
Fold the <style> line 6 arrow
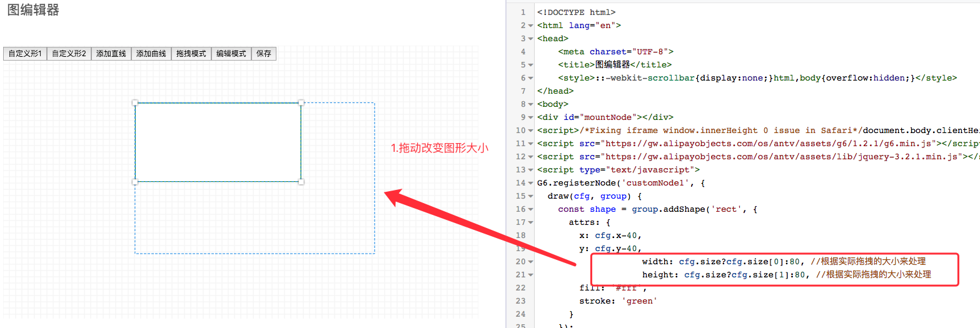point(530,78)
